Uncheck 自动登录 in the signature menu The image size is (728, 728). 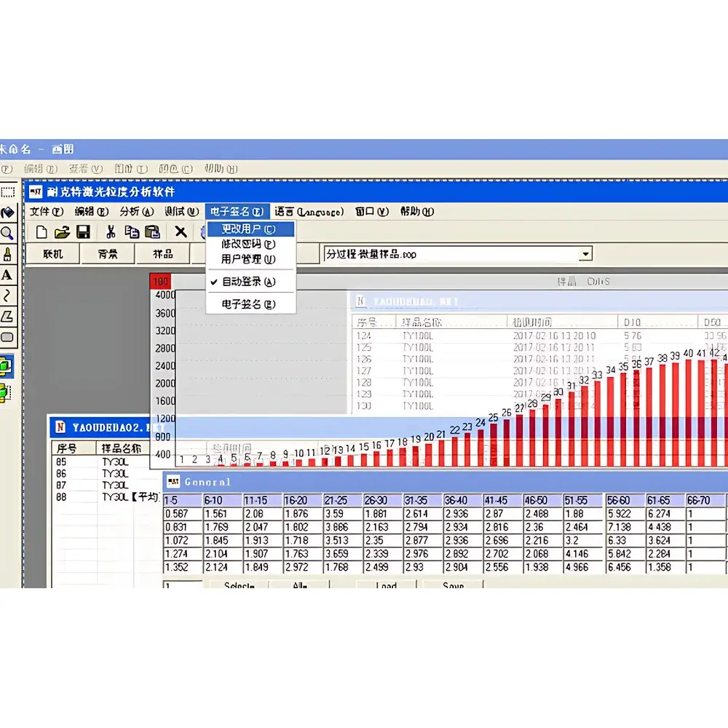click(x=250, y=282)
